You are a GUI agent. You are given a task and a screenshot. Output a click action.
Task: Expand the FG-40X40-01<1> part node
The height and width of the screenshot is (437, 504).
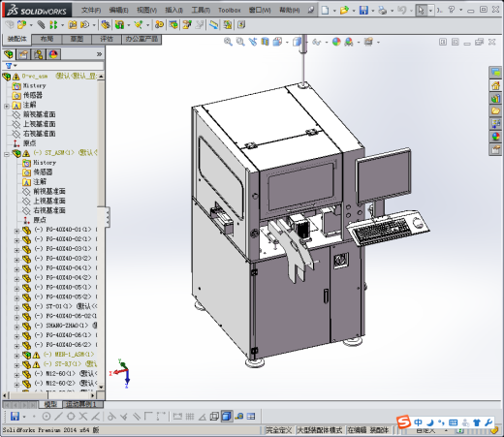pos(16,231)
